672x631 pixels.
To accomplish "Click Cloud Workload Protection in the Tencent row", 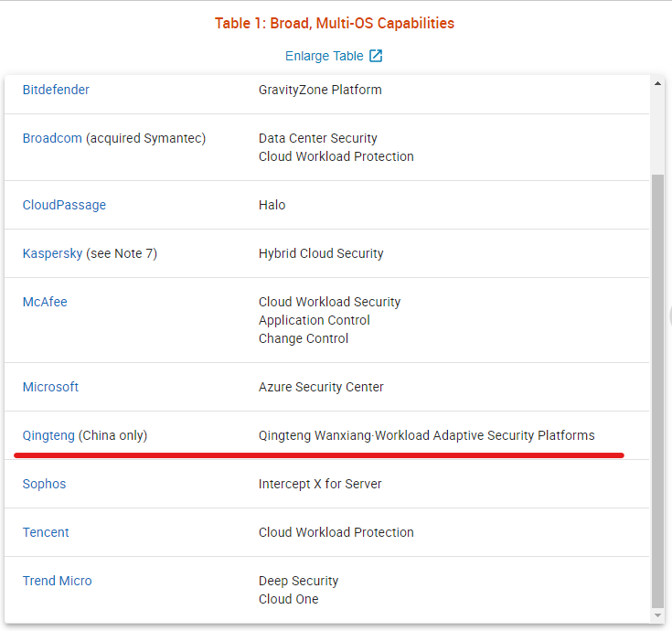I will pyautogui.click(x=336, y=532).
